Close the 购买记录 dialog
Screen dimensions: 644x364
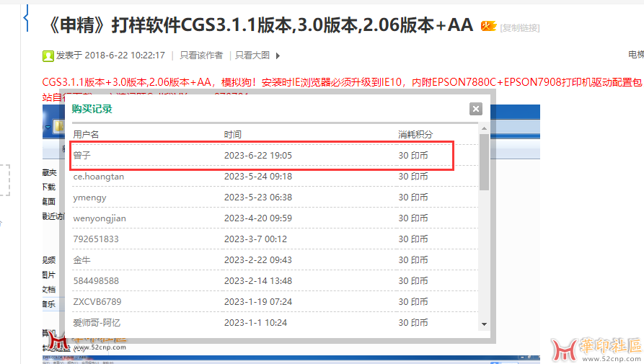pyautogui.click(x=475, y=109)
